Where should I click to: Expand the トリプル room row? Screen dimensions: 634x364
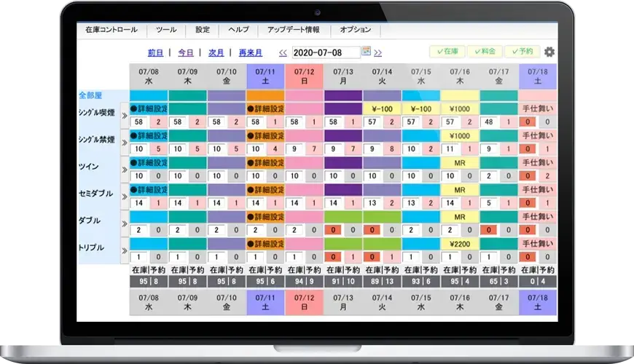click(125, 251)
